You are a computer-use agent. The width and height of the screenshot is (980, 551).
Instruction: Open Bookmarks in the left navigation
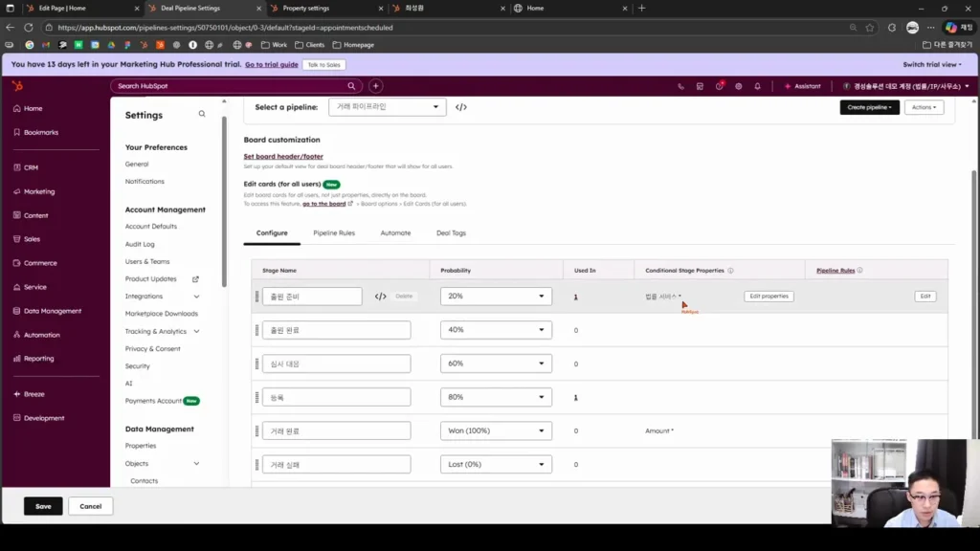[35, 132]
